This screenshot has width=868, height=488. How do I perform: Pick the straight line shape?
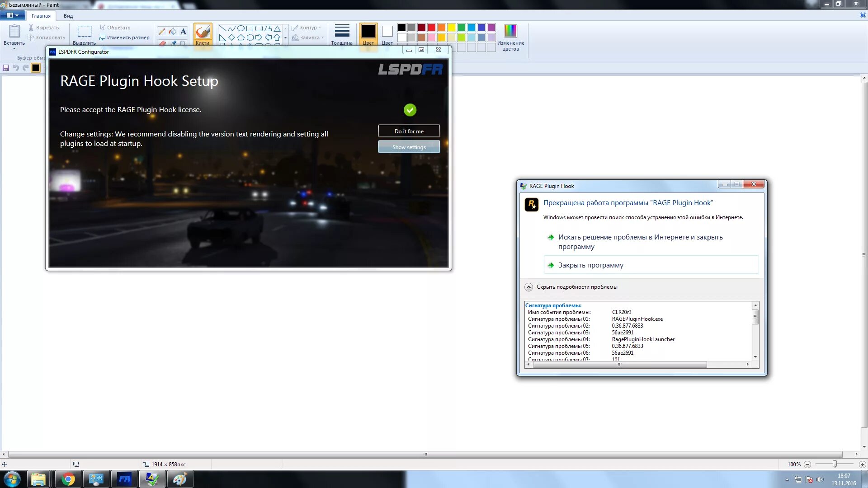(x=222, y=28)
